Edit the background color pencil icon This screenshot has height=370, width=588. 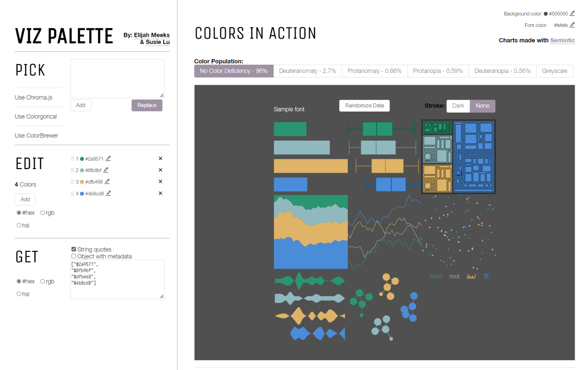tap(572, 13)
